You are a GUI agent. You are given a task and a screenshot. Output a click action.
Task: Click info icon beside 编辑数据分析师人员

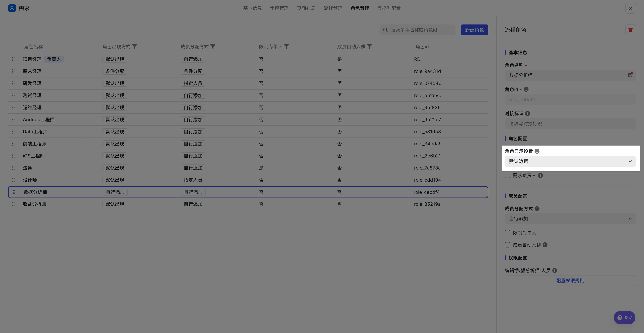[x=555, y=270]
